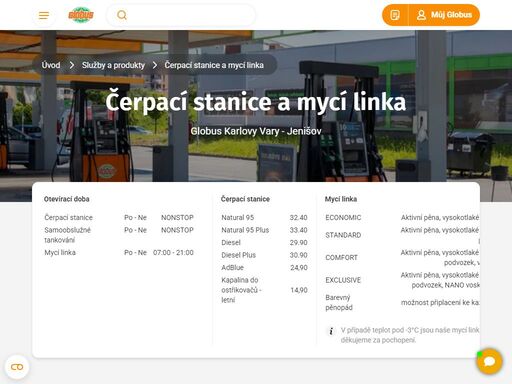Go to Úvod breadcrumb
512x384 pixels.
pos(51,65)
